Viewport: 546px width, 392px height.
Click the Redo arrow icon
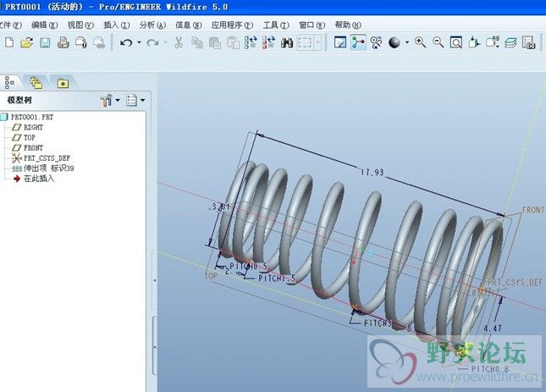(152, 43)
